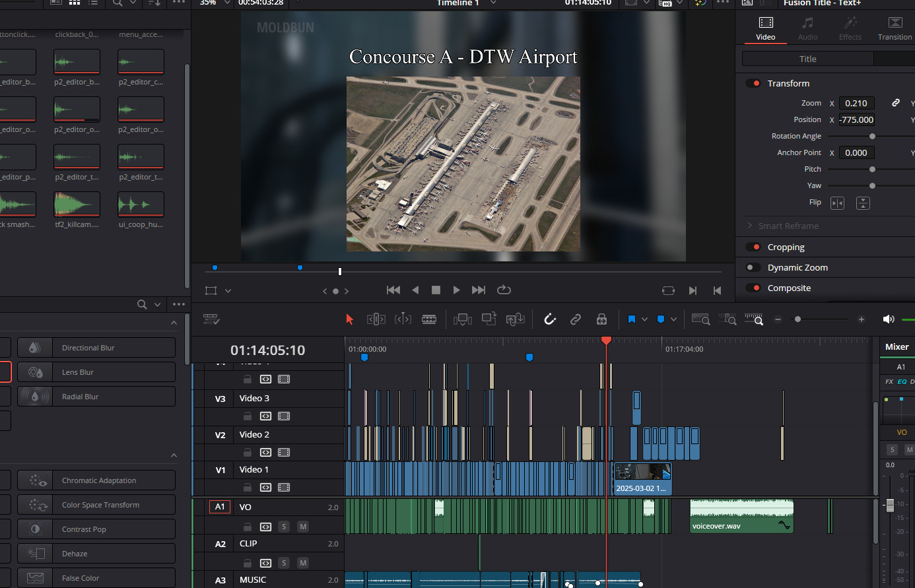Switch to the Video inspector tab

coord(766,29)
